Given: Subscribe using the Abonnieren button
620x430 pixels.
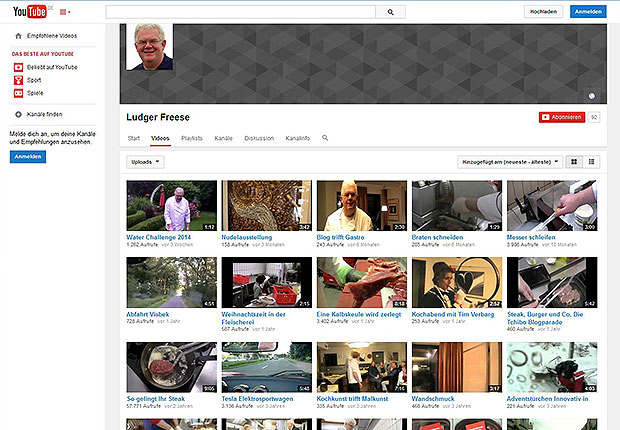Looking at the screenshot, I should [561, 117].
